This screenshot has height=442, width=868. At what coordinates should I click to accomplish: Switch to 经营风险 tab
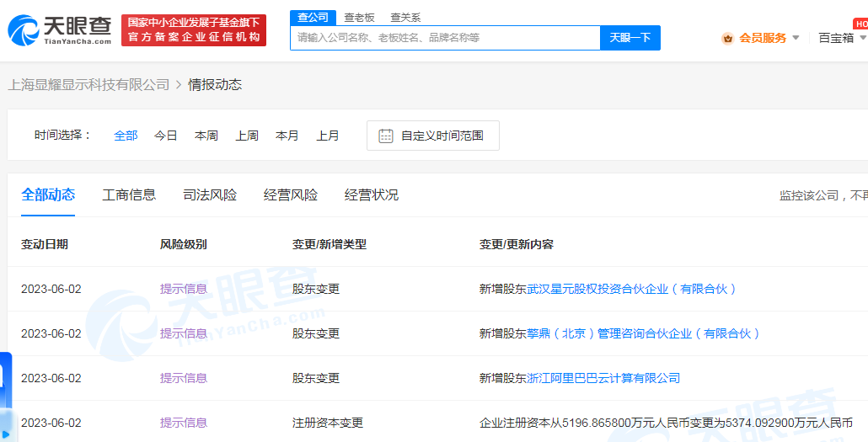[291, 194]
